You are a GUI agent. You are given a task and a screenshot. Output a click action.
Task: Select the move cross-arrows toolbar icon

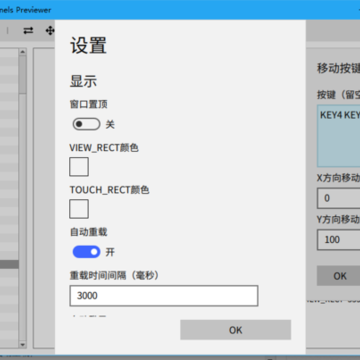(x=50, y=31)
